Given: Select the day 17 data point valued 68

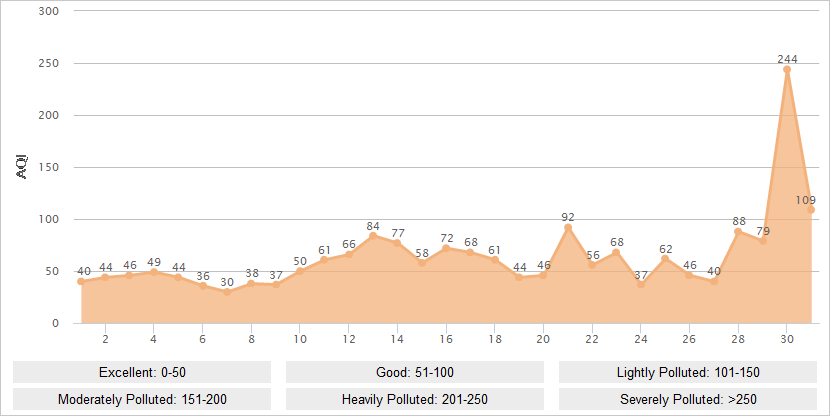Looking at the screenshot, I should point(471,252).
